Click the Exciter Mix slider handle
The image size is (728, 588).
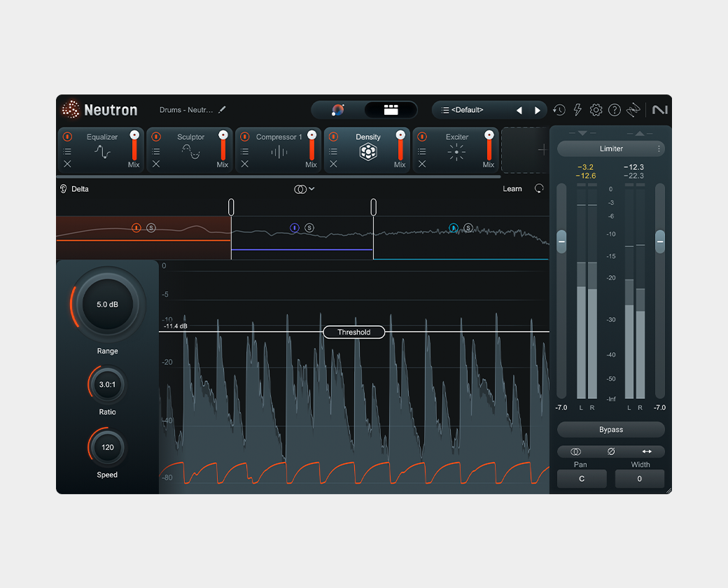(x=489, y=135)
